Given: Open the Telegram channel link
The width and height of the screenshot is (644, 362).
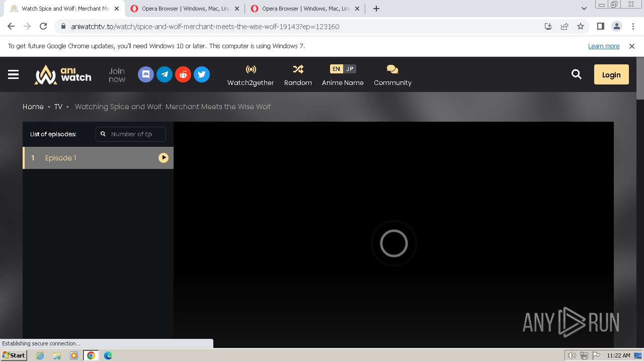Looking at the screenshot, I should click(165, 74).
